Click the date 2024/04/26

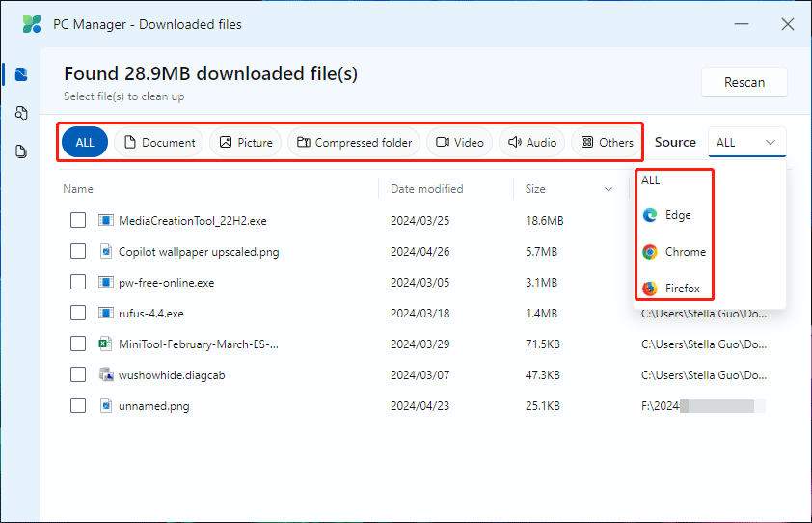[420, 252]
